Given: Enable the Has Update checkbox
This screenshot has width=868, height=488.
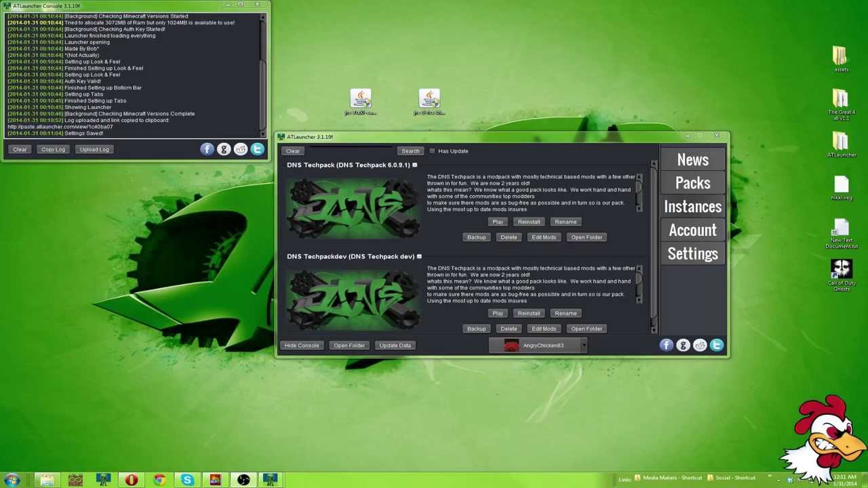Looking at the screenshot, I should 432,151.
